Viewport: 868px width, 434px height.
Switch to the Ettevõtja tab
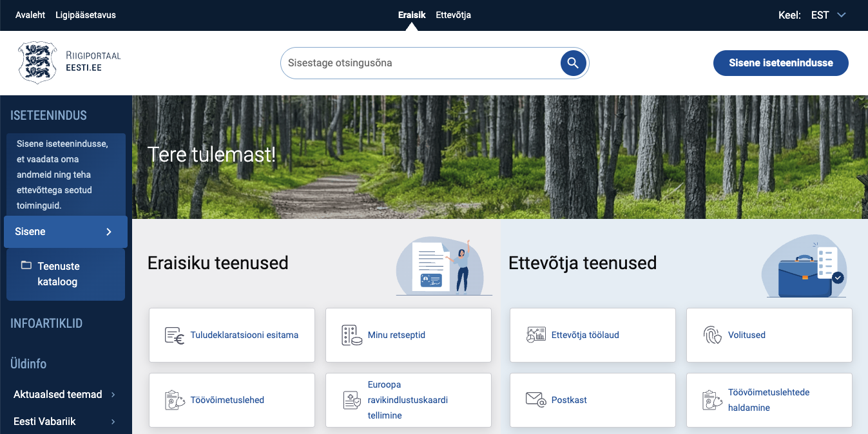[x=453, y=15]
